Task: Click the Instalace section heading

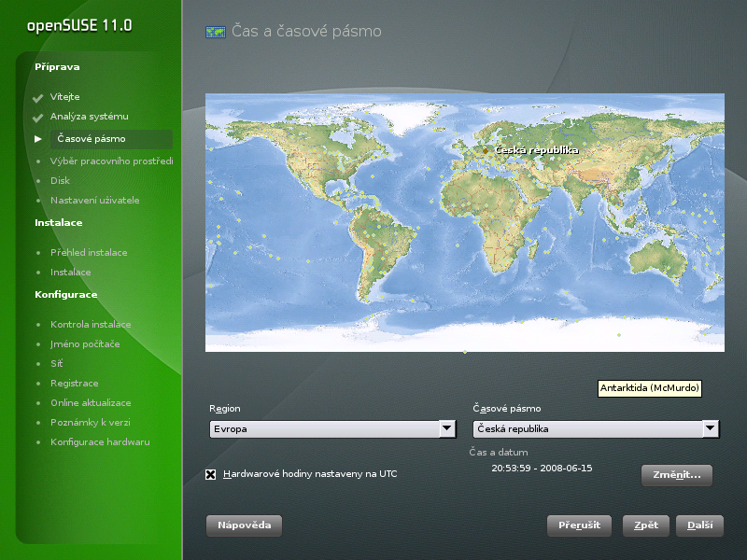Action: [x=59, y=222]
